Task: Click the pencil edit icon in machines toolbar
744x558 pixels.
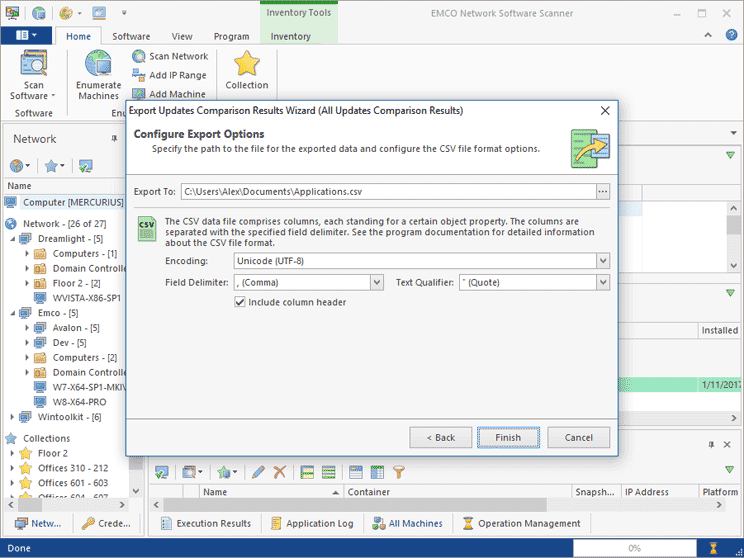Action: 259,472
